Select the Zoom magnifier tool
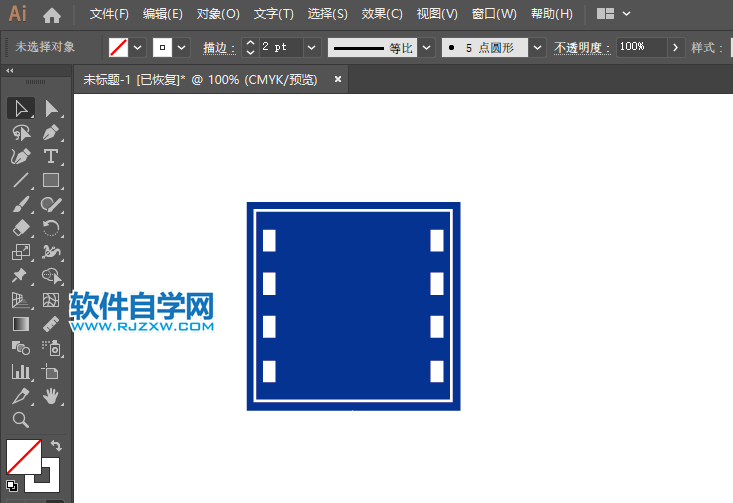 20,420
